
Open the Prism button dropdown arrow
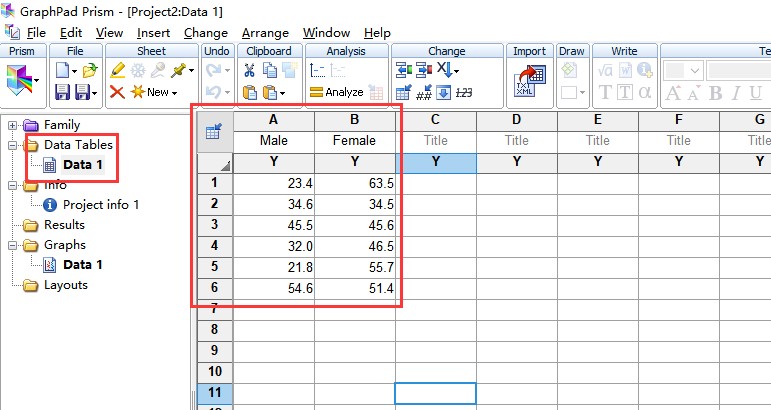pos(36,80)
